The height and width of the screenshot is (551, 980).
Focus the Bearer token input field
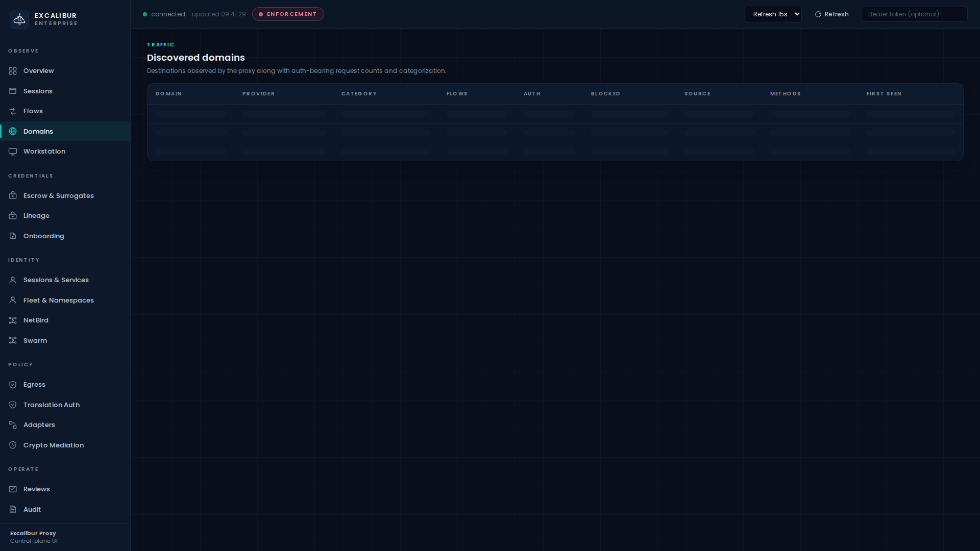pyautogui.click(x=914, y=14)
